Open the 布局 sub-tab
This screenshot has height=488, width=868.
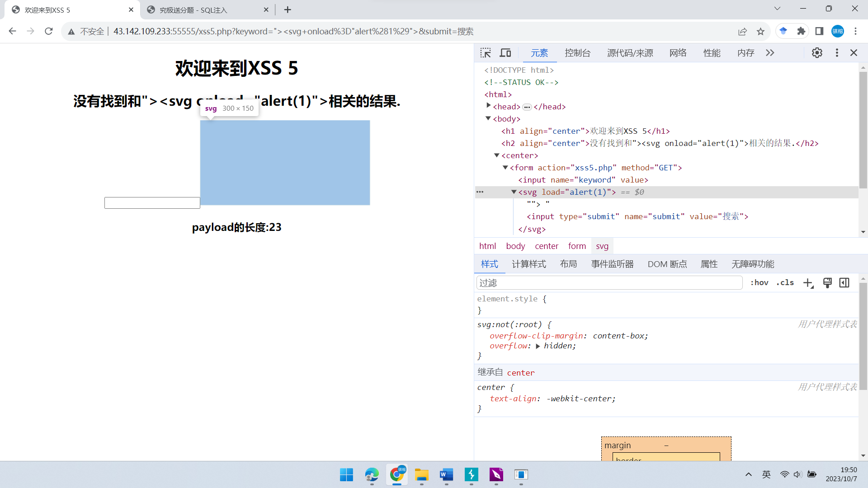(569, 264)
